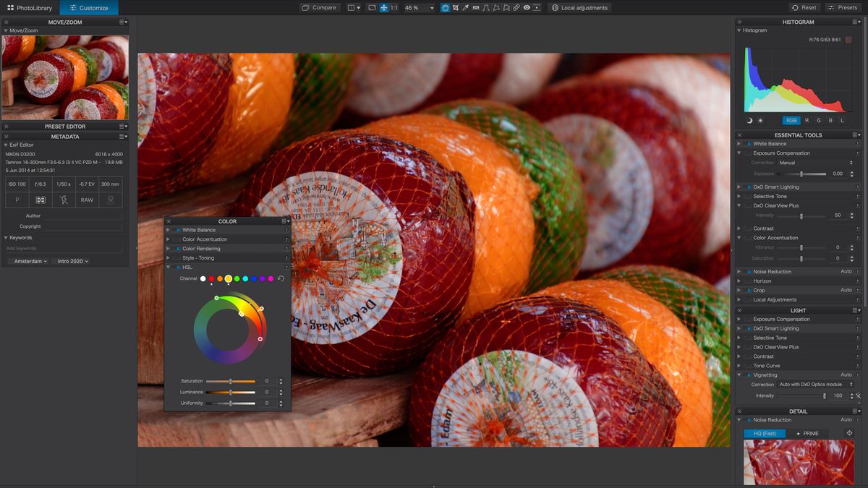868x488 pixels.
Task: Activate the Crop tool in top toolbar
Action: click(x=455, y=7)
